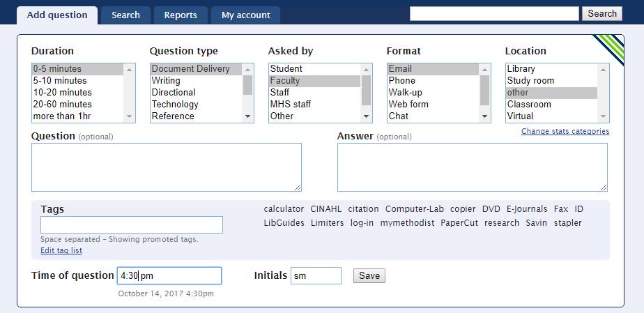Click Format list scroll down arrow

[484, 116]
